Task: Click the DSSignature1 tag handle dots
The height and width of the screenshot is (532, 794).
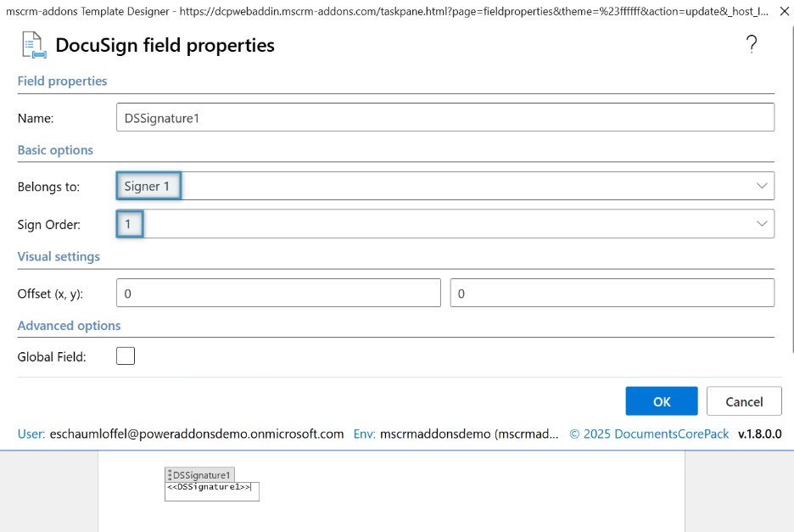Action: point(170,475)
